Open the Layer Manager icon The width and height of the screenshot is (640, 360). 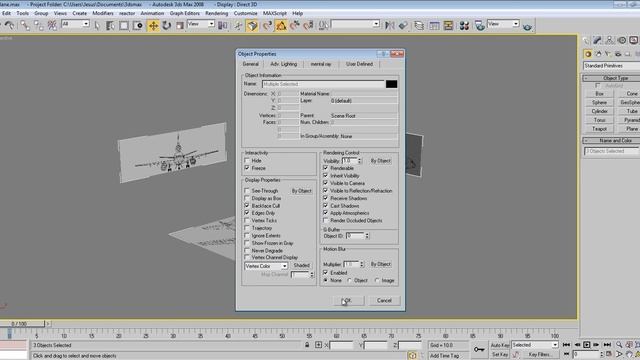(x=419, y=26)
